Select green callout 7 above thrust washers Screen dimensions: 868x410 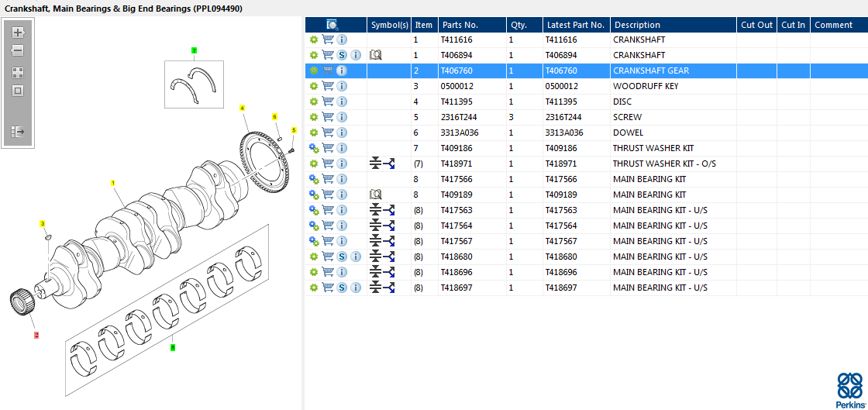coord(194,50)
